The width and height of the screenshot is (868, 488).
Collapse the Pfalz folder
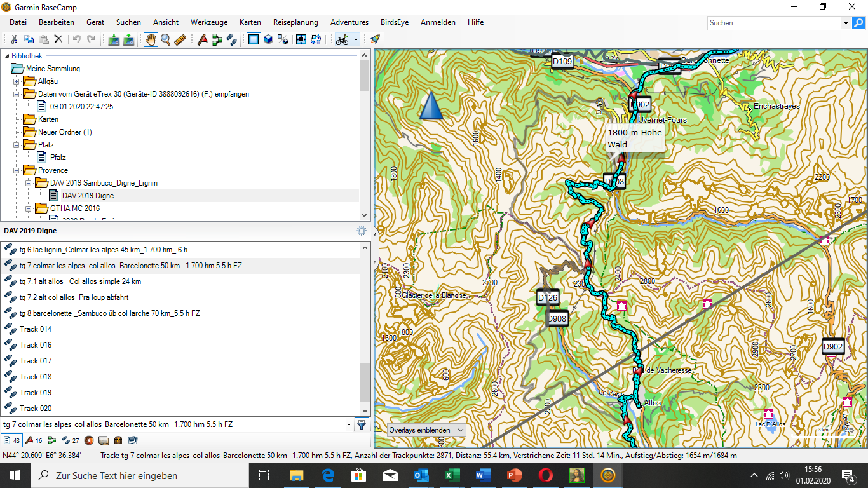[x=17, y=145]
